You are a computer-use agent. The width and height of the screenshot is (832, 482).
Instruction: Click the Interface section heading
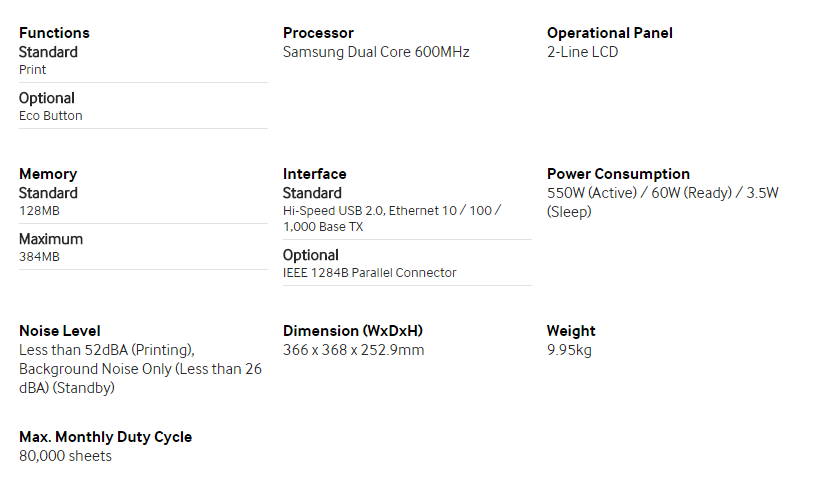(x=314, y=174)
